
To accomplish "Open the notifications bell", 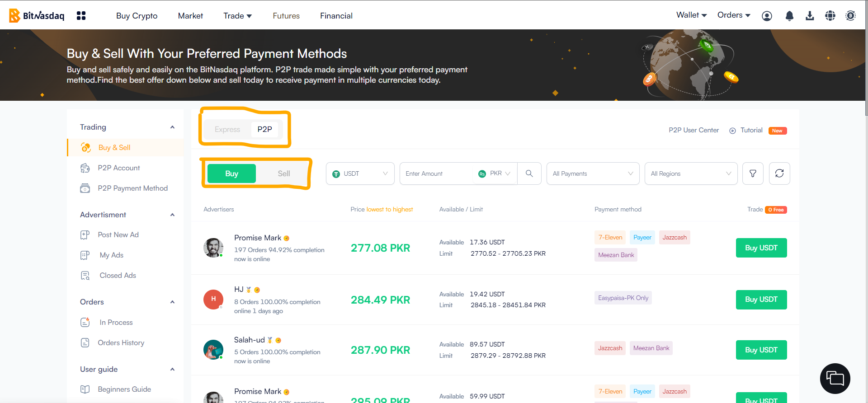I will pos(789,16).
